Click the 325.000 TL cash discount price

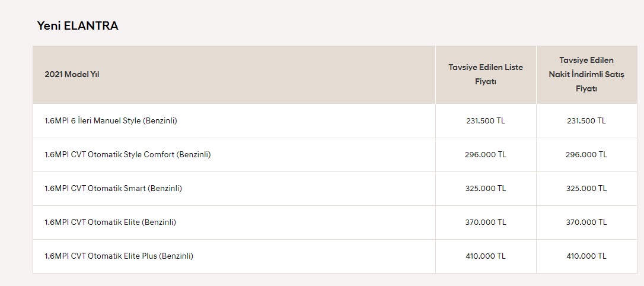click(x=586, y=189)
